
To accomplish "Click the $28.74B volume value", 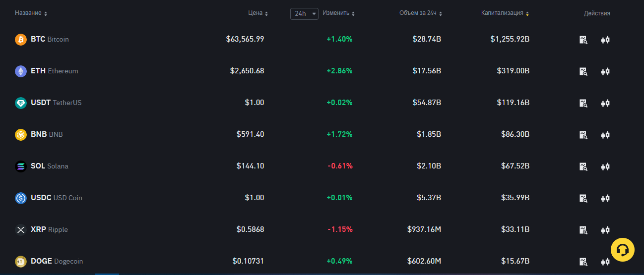I will point(427,39).
